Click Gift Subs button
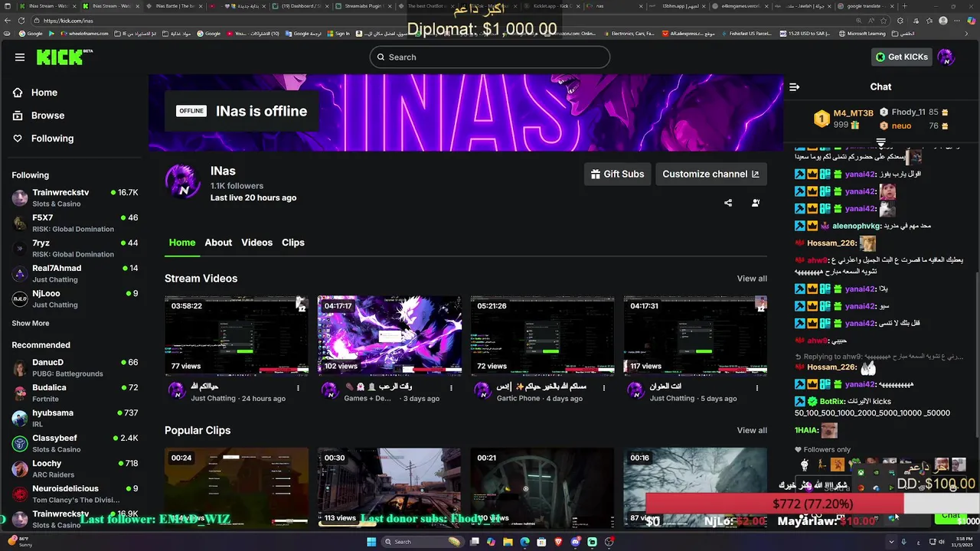The height and width of the screenshot is (551, 980). pyautogui.click(x=617, y=174)
